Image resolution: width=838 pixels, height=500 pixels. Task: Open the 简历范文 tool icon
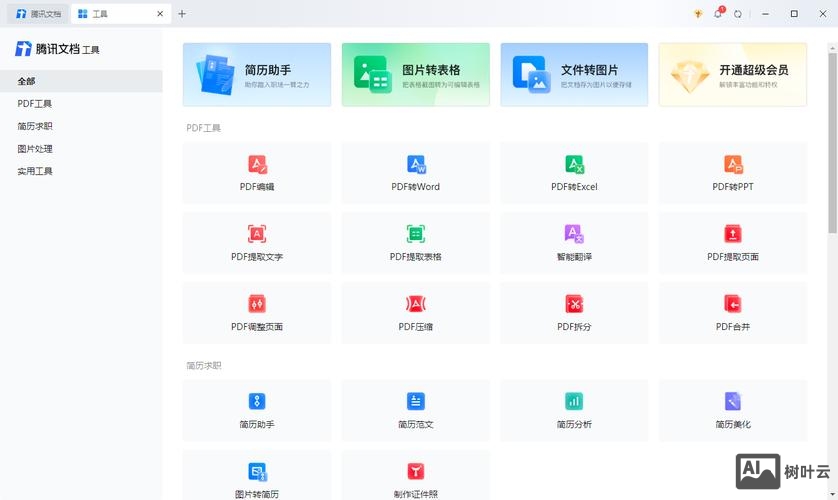(x=416, y=401)
